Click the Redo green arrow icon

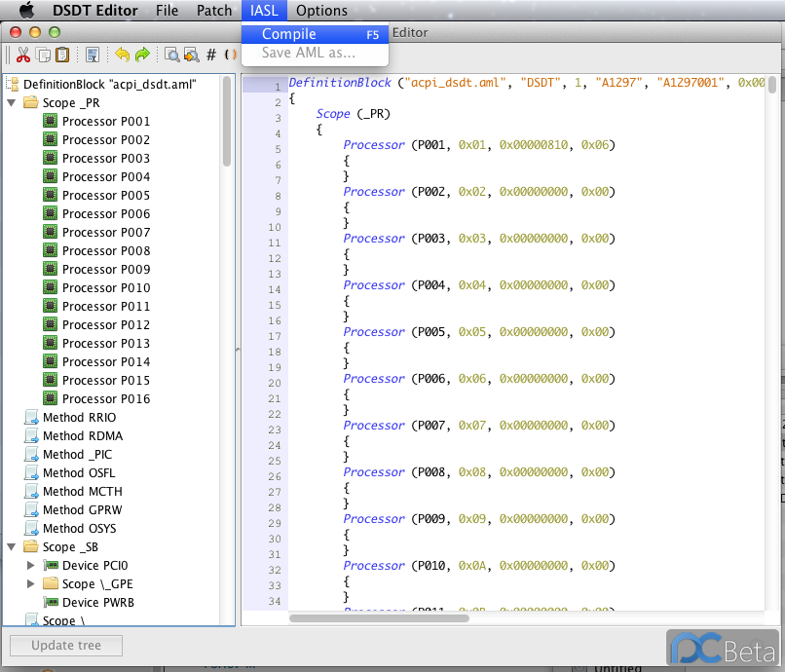pos(142,55)
